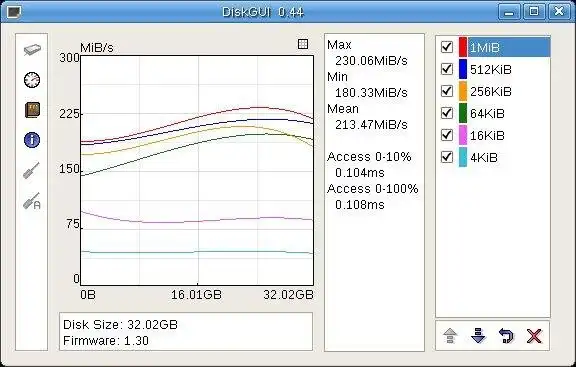Click the 0.104ms access time value

tap(360, 173)
